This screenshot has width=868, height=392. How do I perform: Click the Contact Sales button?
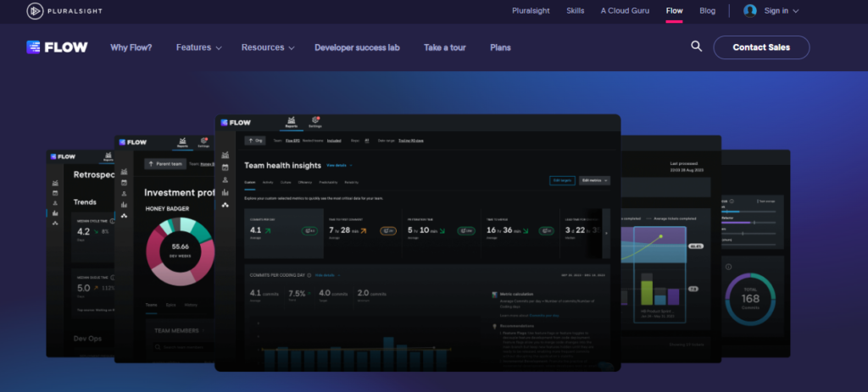point(761,47)
